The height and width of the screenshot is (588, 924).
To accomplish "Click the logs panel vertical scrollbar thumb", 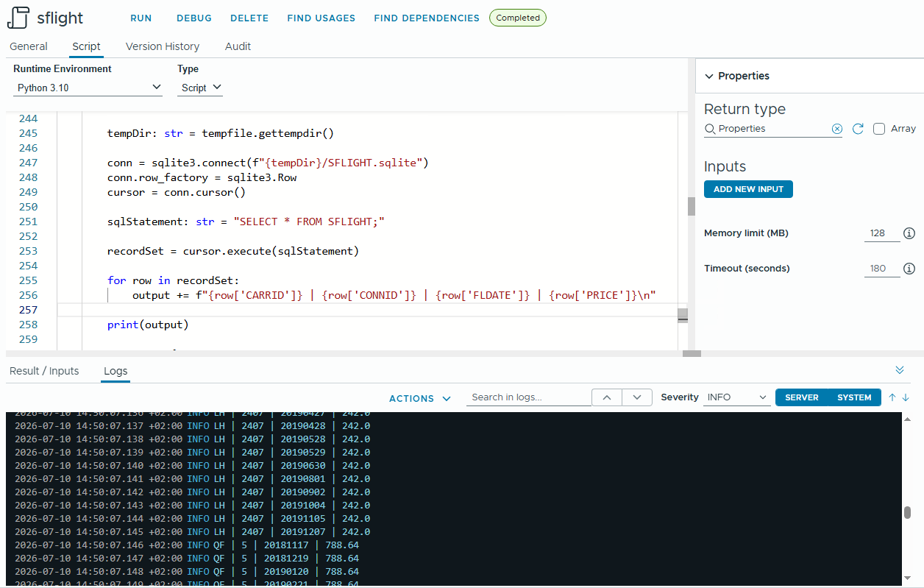I will point(908,513).
